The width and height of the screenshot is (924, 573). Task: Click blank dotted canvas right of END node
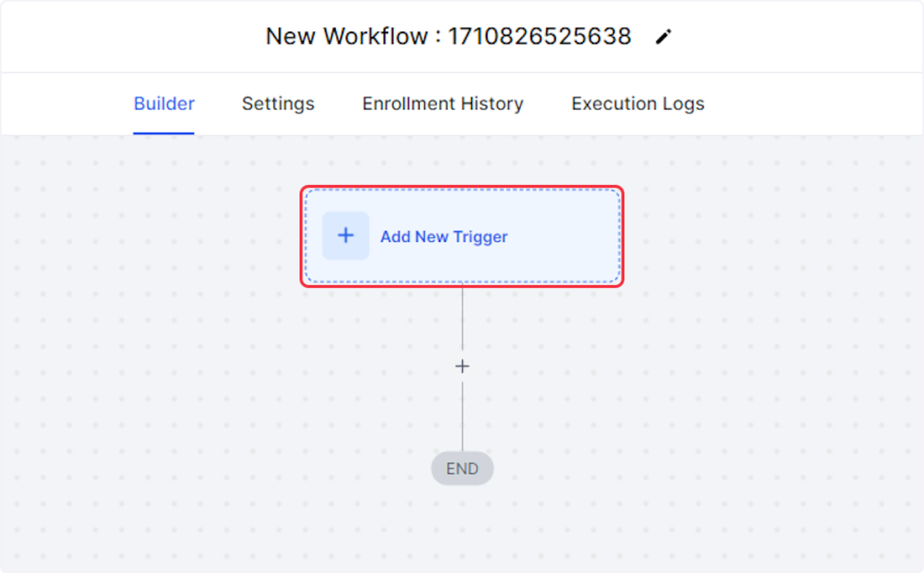(677, 469)
